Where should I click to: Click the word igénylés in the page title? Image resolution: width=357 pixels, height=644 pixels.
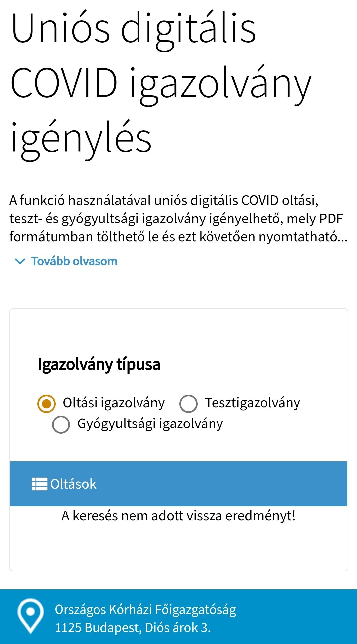tap(81, 138)
